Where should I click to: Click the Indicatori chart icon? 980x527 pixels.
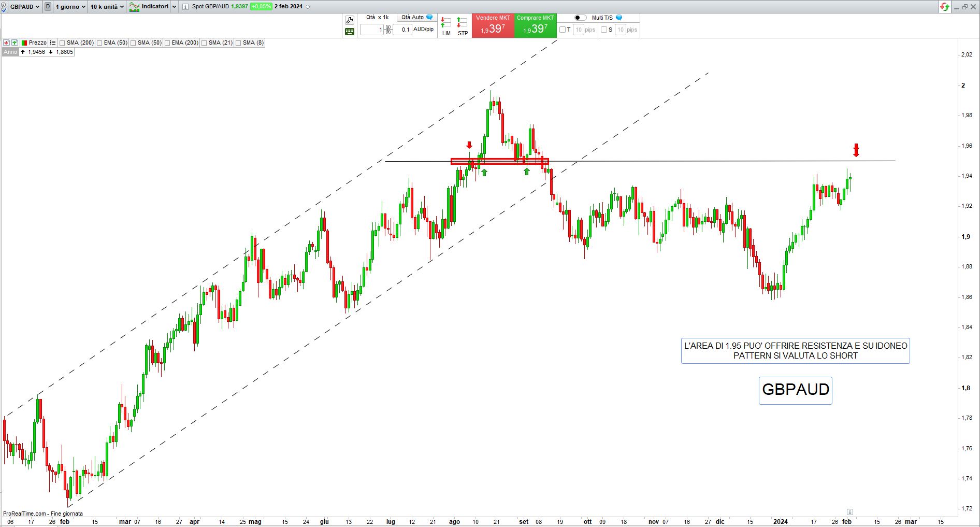pyautogui.click(x=135, y=7)
